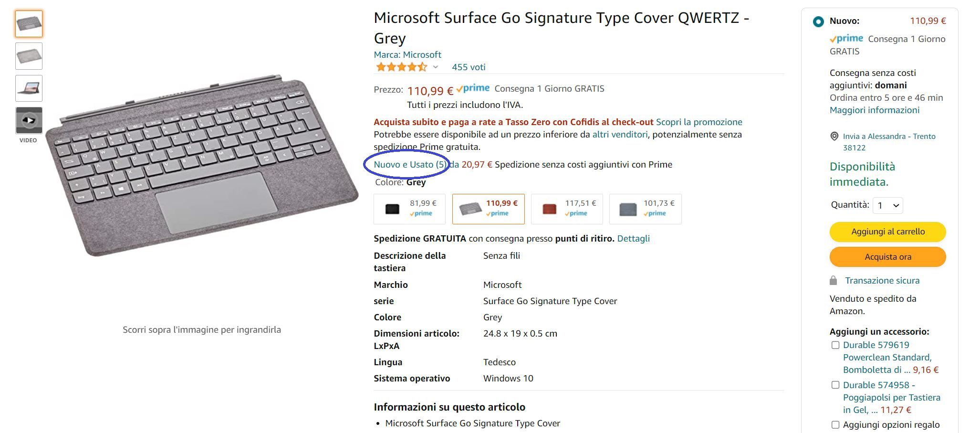Click the teal Nuovo indicator dot
This screenshot has height=433, width=980.
818,21
